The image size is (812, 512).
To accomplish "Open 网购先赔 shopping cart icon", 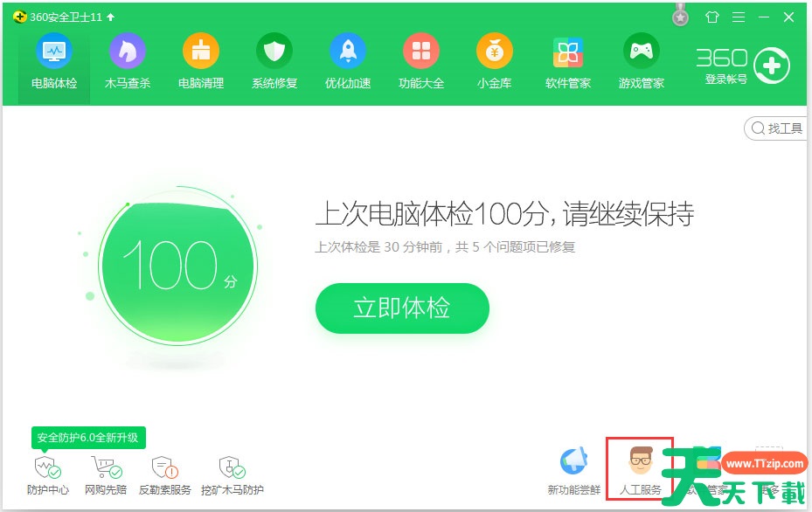I will (x=106, y=467).
